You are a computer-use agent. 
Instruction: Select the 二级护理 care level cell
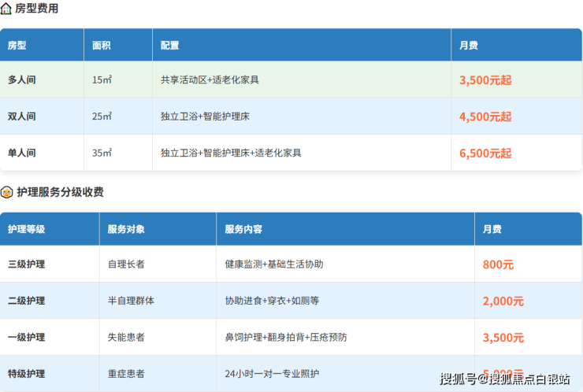point(26,301)
